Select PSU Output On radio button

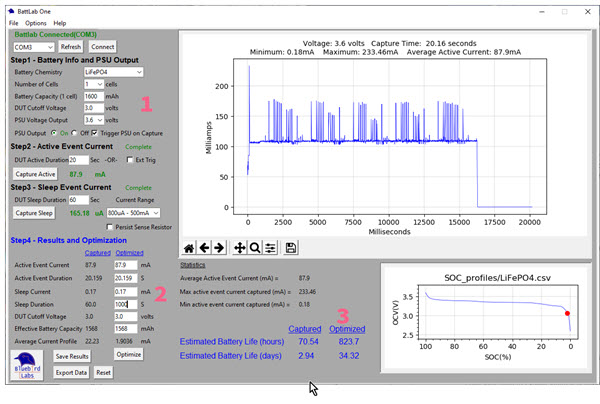pyautogui.click(x=54, y=133)
